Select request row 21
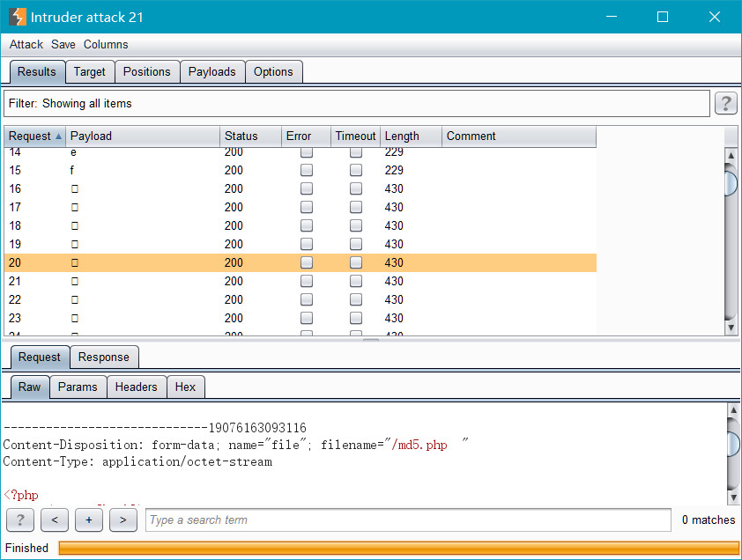Screen dimensions: 742x560 [x=300, y=281]
